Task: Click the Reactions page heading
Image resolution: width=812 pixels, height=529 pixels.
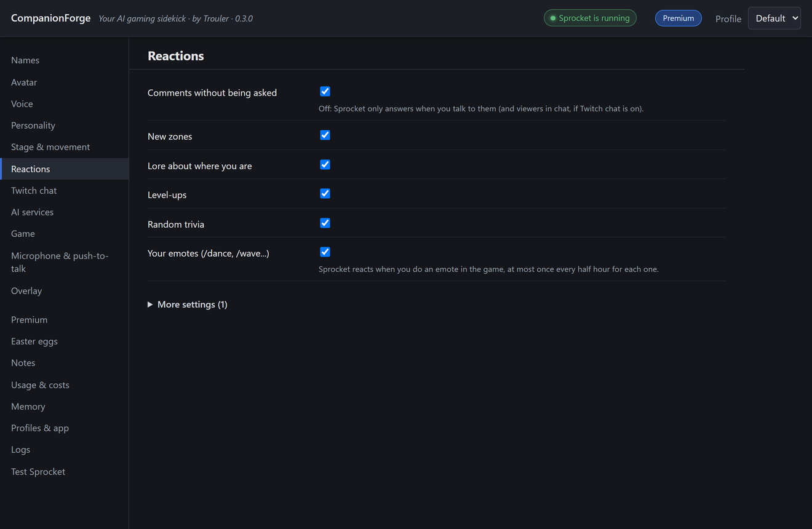Action: [x=176, y=56]
